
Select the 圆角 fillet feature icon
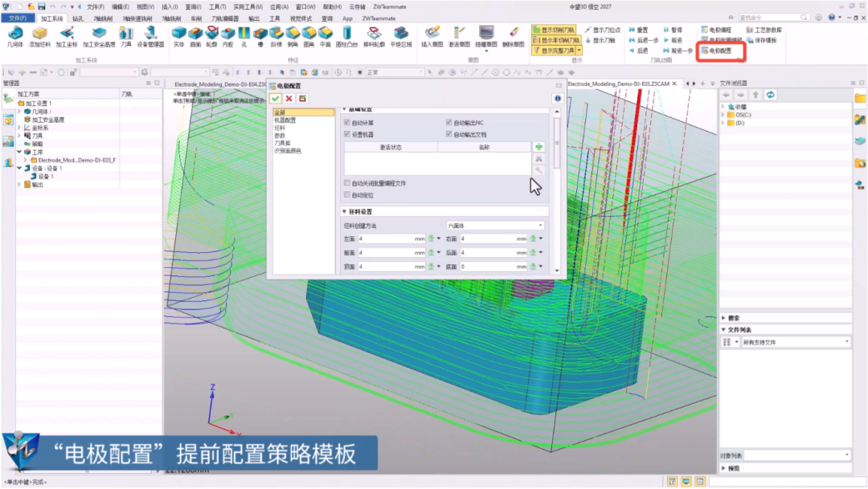click(x=309, y=36)
